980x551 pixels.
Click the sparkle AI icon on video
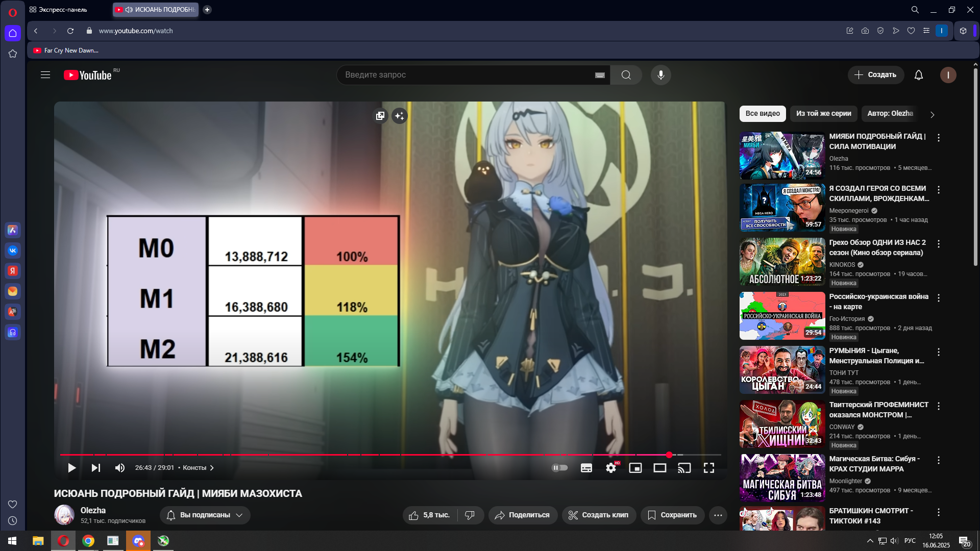tap(400, 116)
